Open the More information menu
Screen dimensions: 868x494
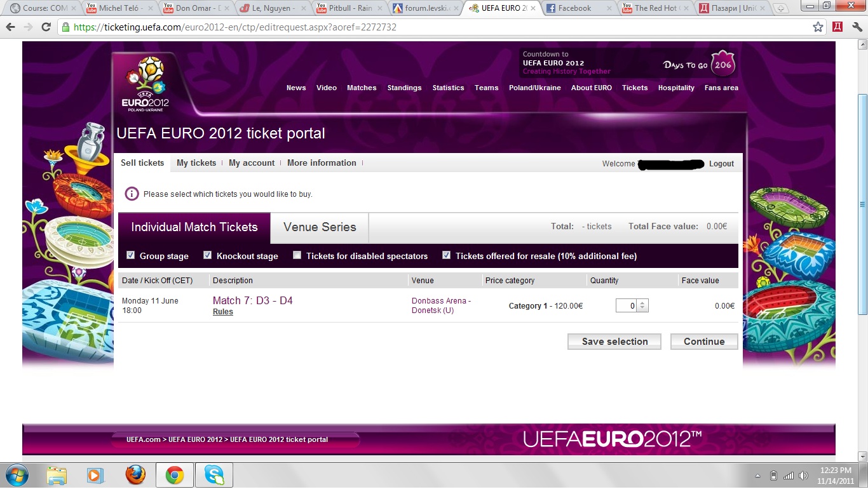pyautogui.click(x=322, y=163)
